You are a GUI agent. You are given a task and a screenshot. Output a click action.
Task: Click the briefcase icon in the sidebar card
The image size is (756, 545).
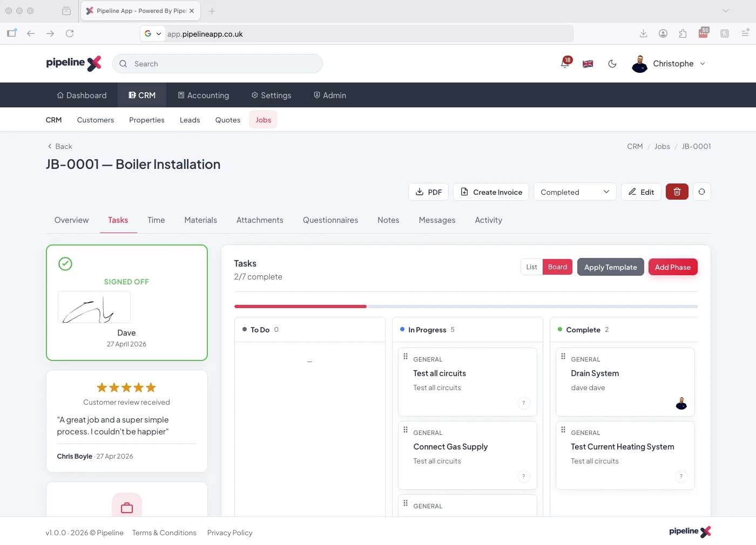(127, 507)
